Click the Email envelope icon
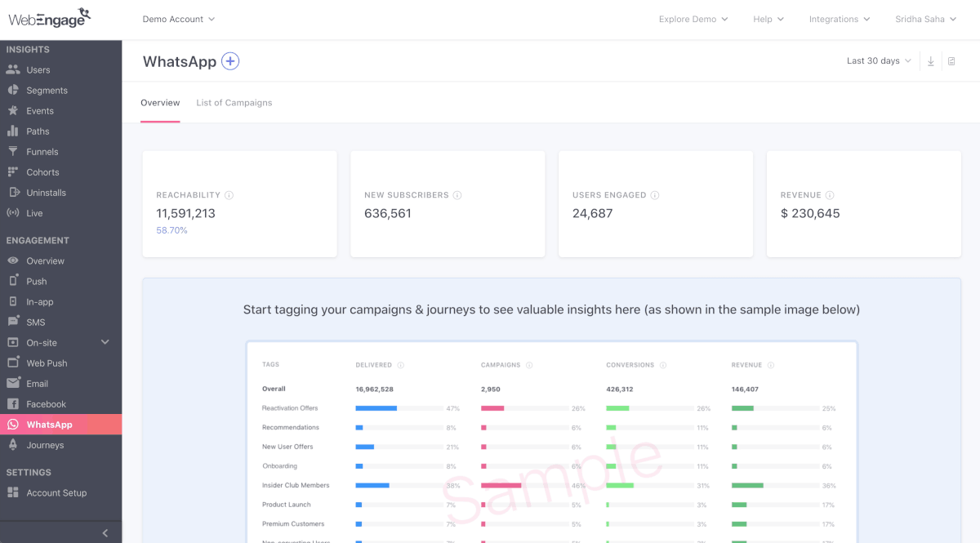 [13, 384]
